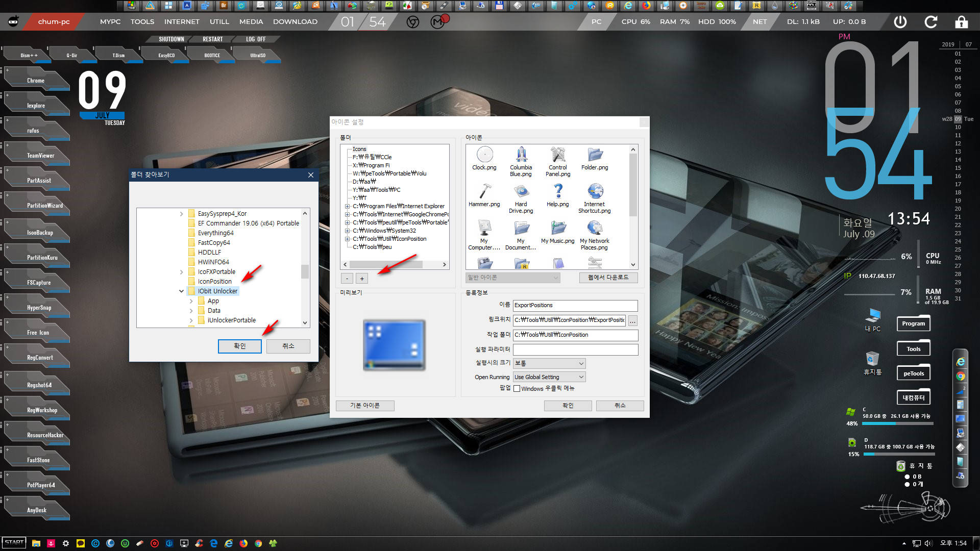The width and height of the screenshot is (980, 551).
Task: Expand the IcoFXPortable folder
Action: tap(181, 272)
